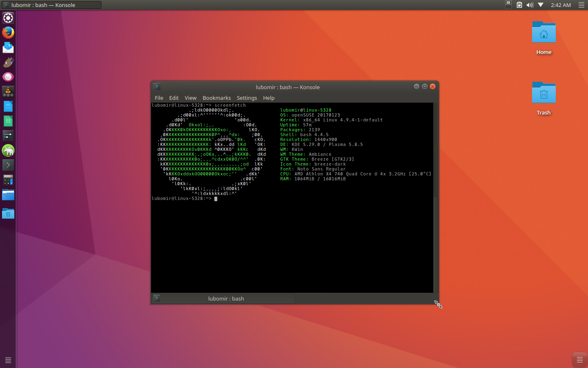Viewport: 588px width, 368px height.
Task: Open the Bookmarks menu in Konsole
Action: click(x=217, y=98)
